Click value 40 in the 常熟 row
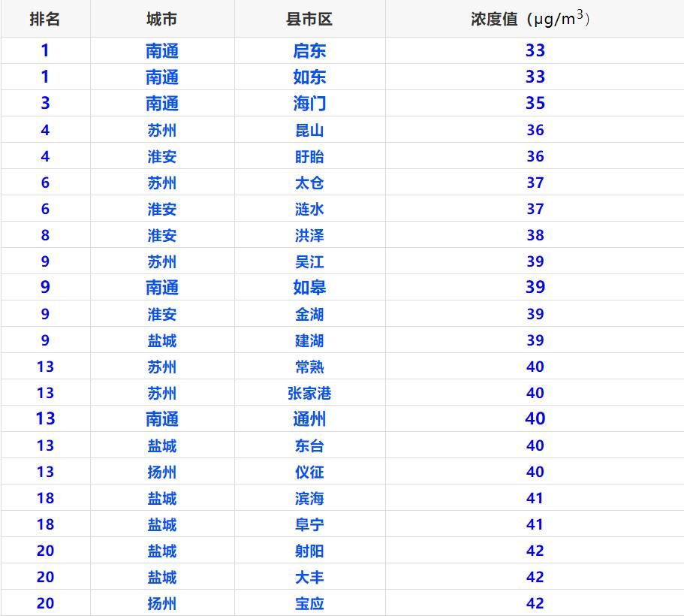This screenshot has height=616, width=684. (x=535, y=367)
